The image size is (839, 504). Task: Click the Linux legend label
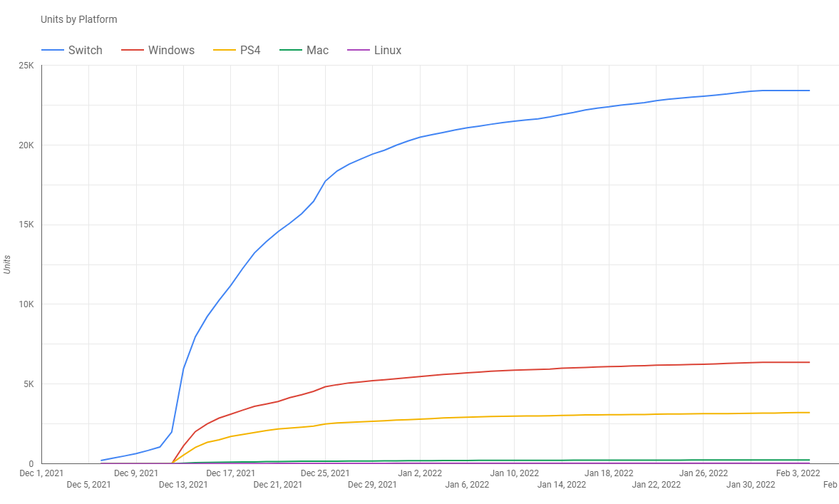coord(387,51)
